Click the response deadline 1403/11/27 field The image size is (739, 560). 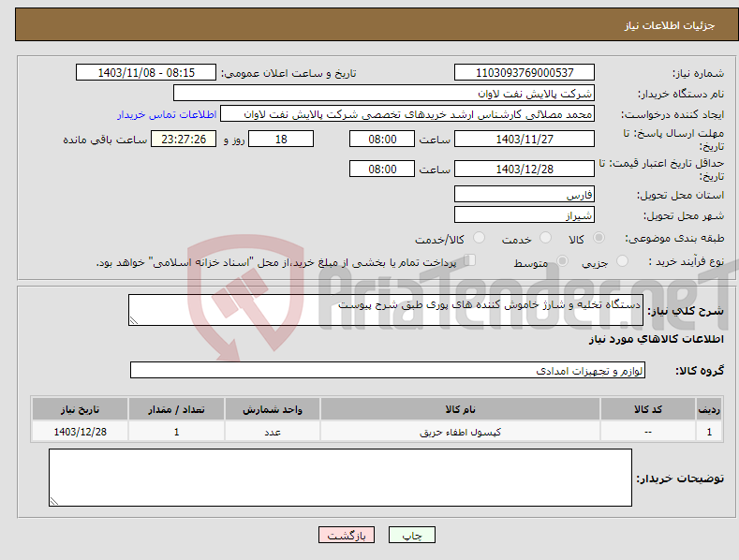point(525,139)
